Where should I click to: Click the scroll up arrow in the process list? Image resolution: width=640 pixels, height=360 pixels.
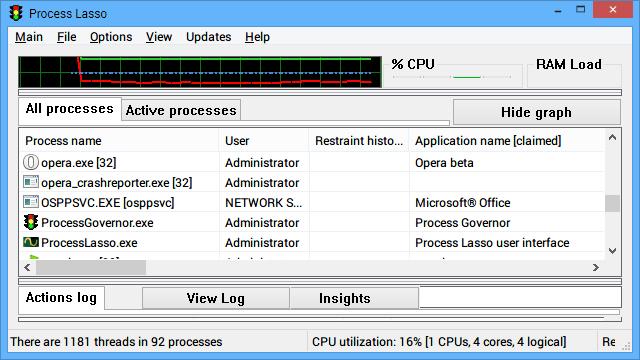[612, 138]
